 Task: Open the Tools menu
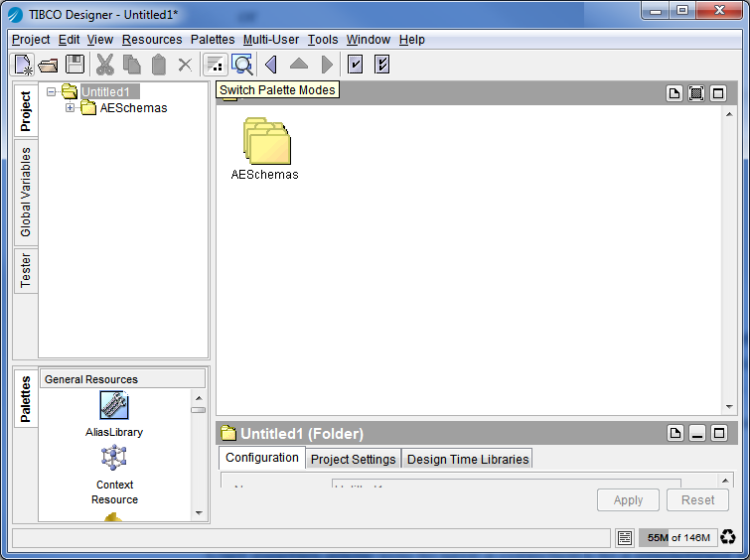click(323, 39)
